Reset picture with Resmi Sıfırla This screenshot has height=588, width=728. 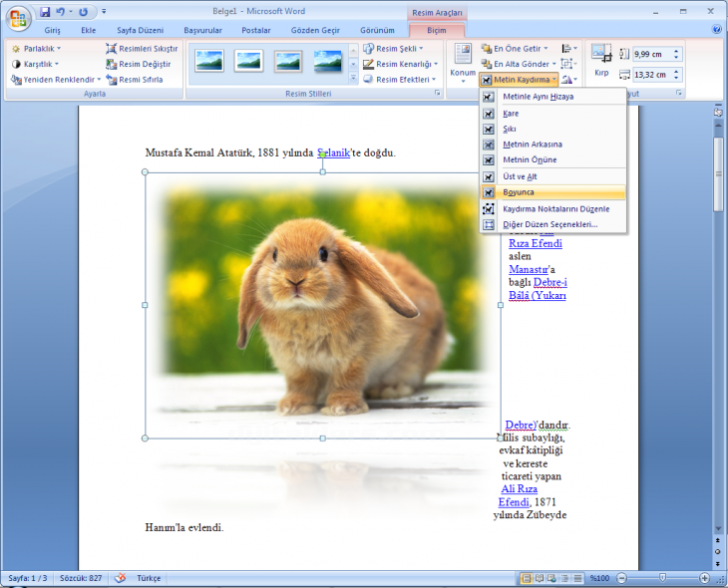pyautogui.click(x=135, y=80)
